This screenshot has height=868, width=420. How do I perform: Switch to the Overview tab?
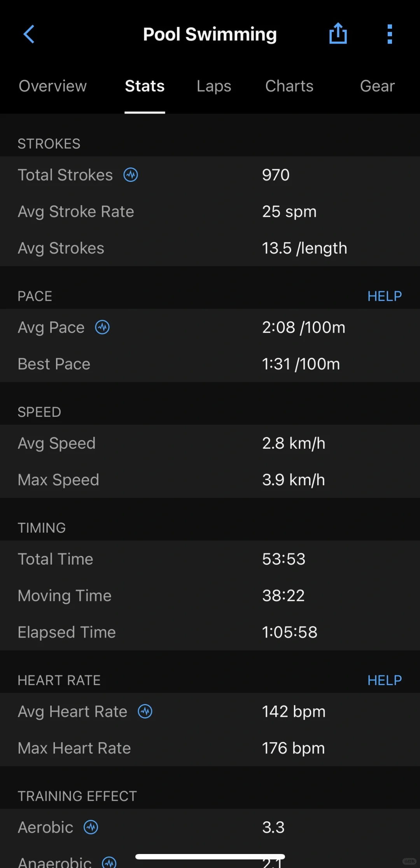(52, 86)
